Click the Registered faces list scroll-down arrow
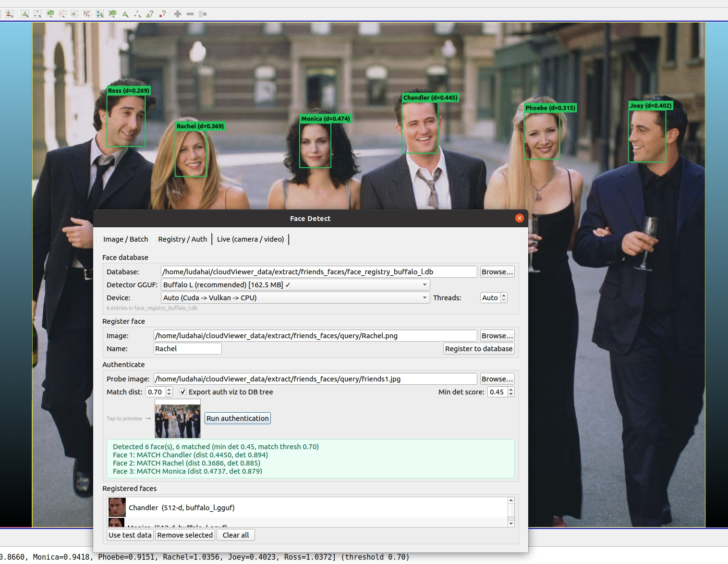The width and height of the screenshot is (728, 564). (x=511, y=524)
